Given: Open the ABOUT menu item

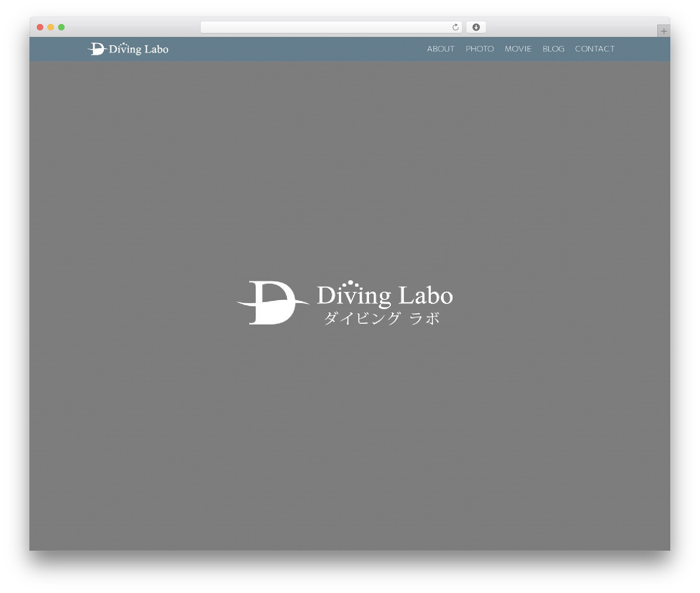Looking at the screenshot, I should coord(440,49).
